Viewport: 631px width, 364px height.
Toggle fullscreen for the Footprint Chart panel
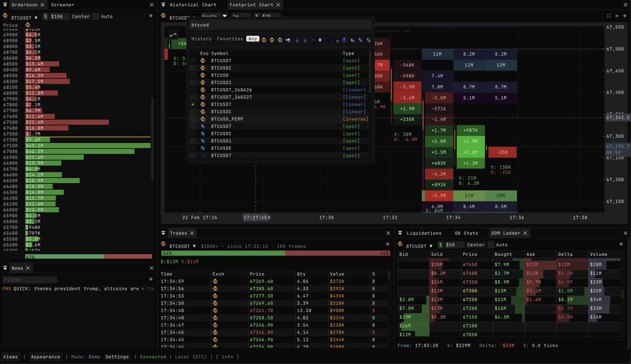click(609, 16)
